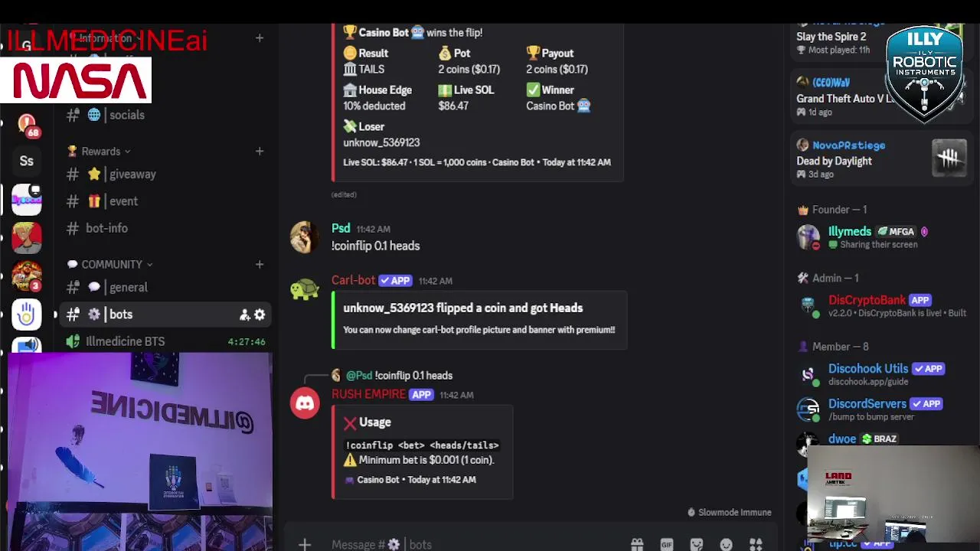Open the server icon with 68 notifications

coord(27,124)
